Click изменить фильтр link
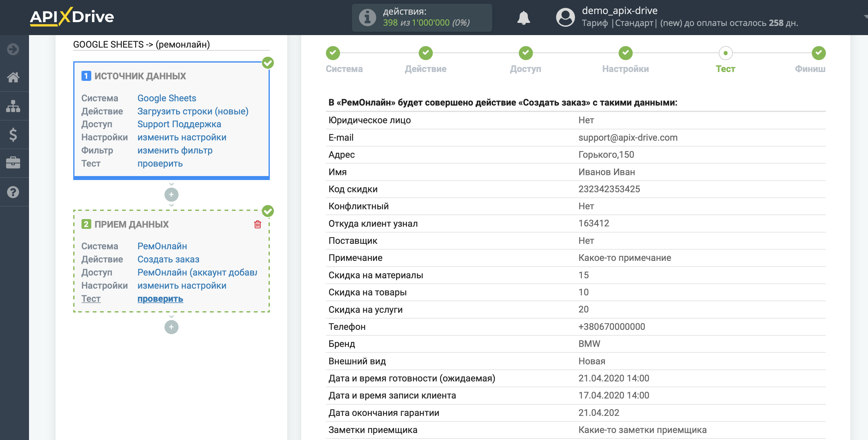868x440 pixels. click(x=175, y=151)
